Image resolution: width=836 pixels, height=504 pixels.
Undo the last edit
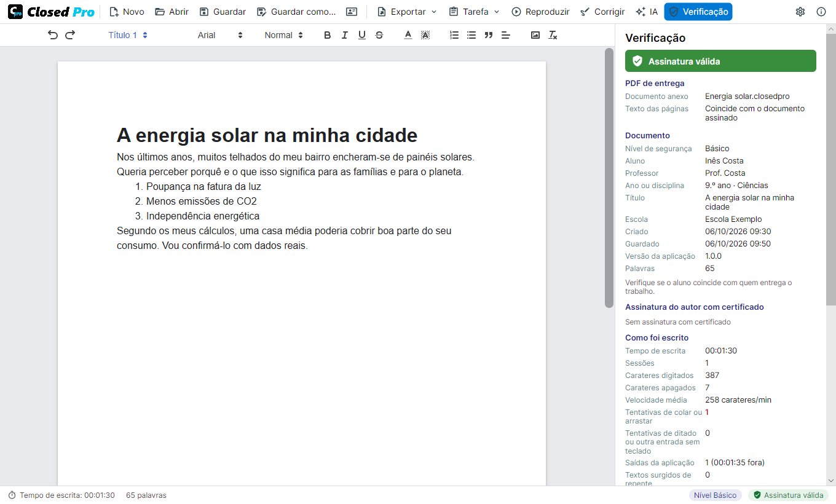click(53, 35)
